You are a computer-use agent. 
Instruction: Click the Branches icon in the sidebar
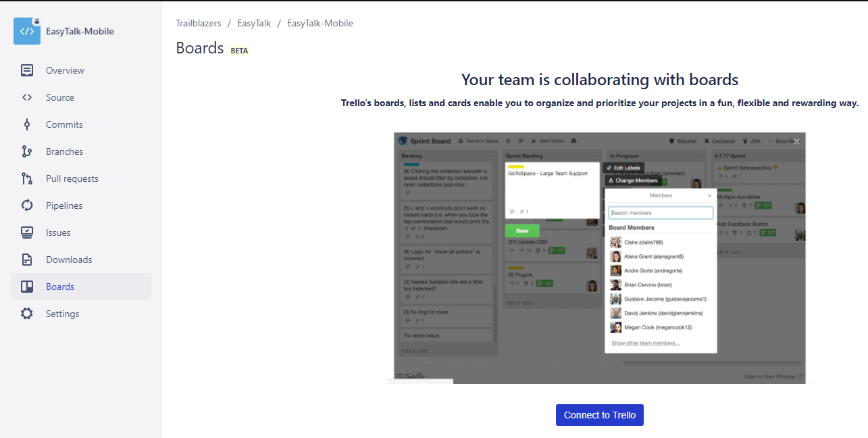[27, 151]
